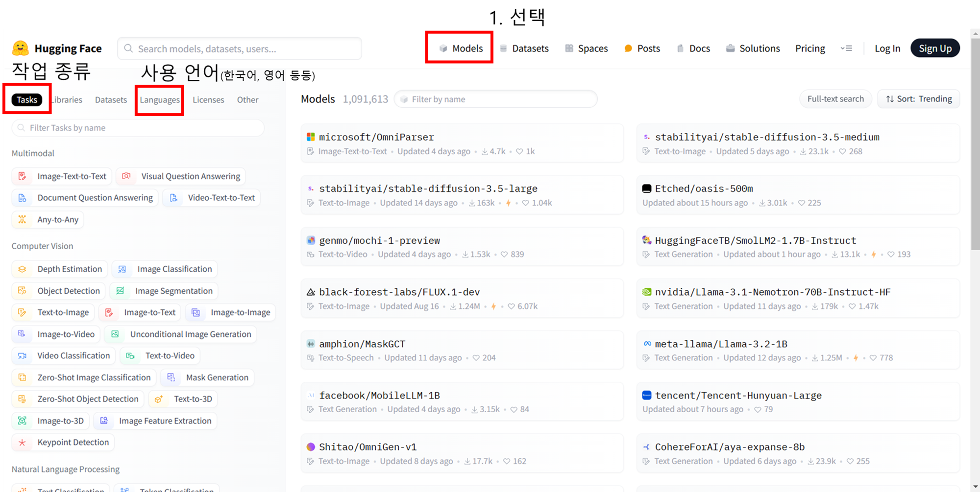Open the Pricing page link
Viewport: 980px width, 492px height.
point(810,48)
